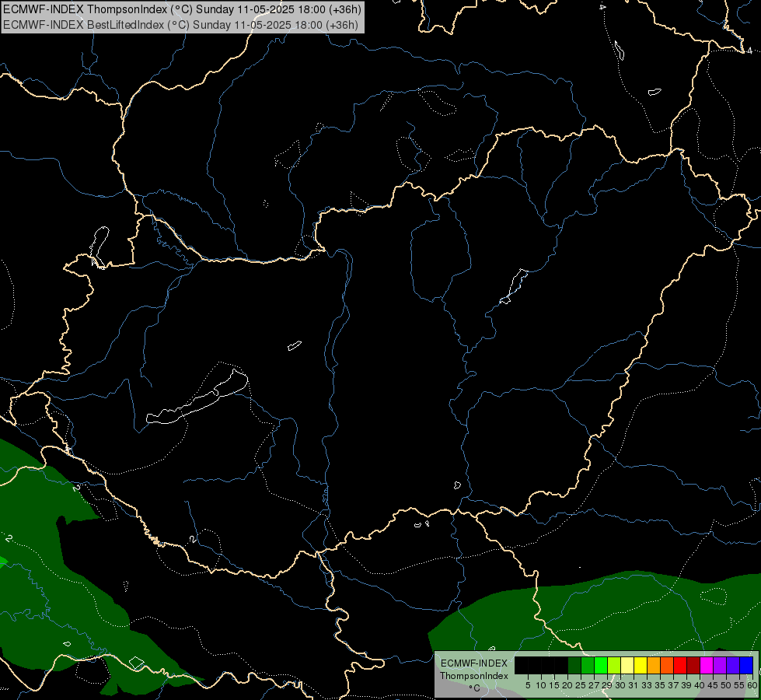Select the orange legend swatch
The height and width of the screenshot is (700, 761).
(654, 665)
